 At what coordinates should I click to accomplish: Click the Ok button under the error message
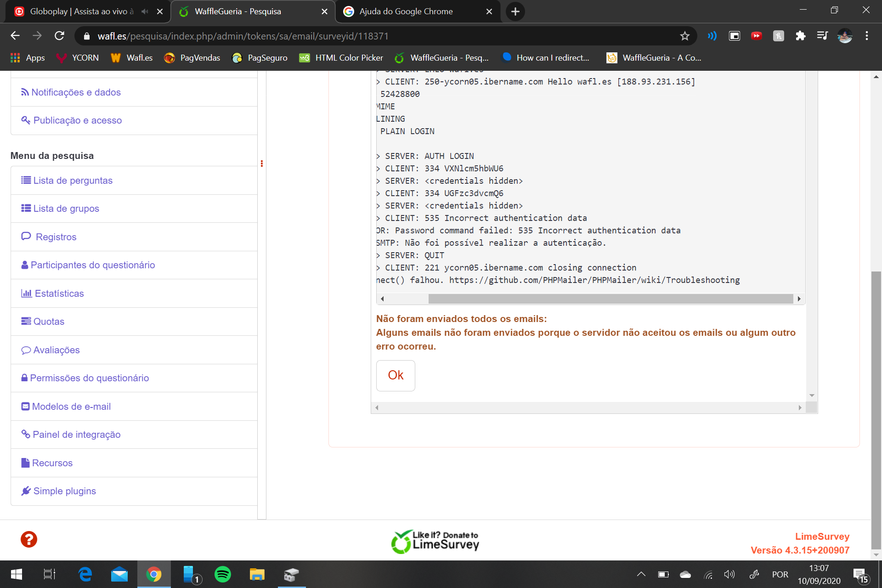[x=395, y=375]
